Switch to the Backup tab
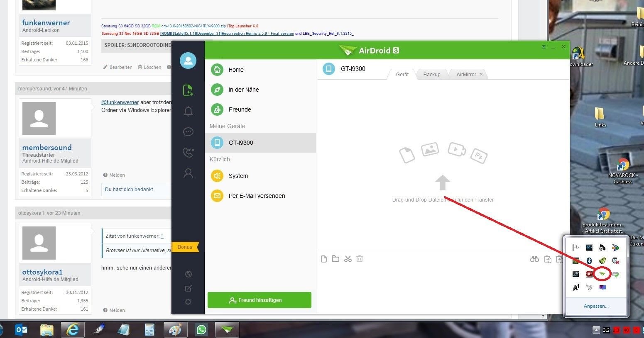Image resolution: width=644 pixels, height=338 pixels. 432,74
